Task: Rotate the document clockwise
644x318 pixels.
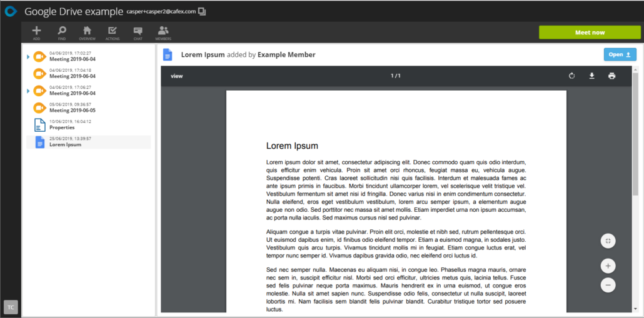Action: click(571, 76)
